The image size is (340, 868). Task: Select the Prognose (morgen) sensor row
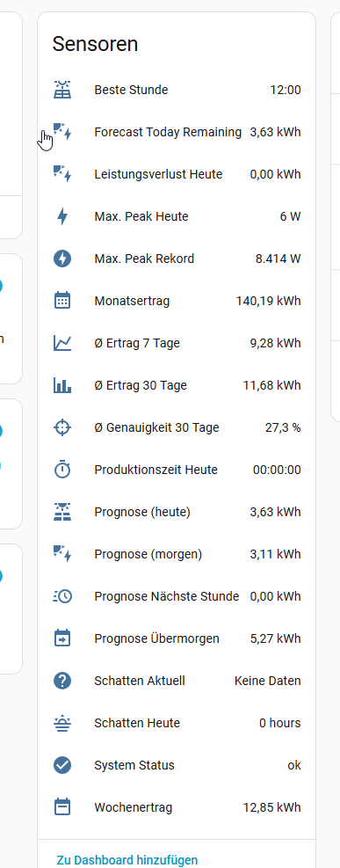(177, 554)
